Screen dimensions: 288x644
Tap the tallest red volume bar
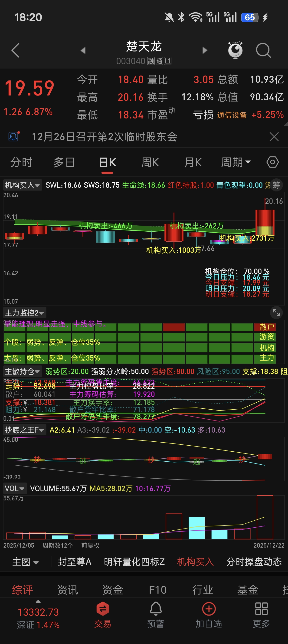(x=265, y=517)
